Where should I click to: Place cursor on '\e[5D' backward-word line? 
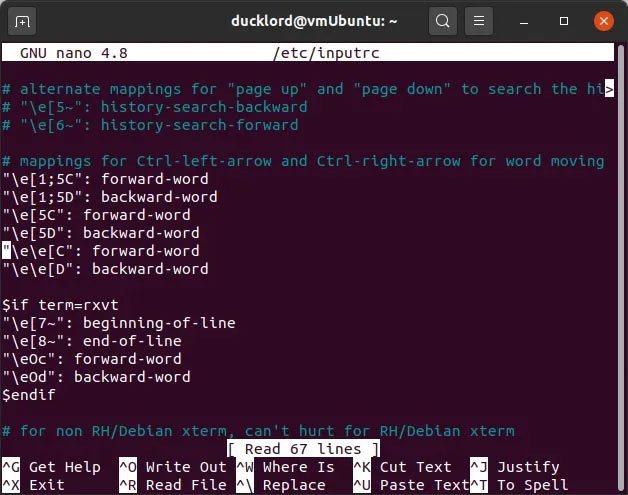coord(101,233)
